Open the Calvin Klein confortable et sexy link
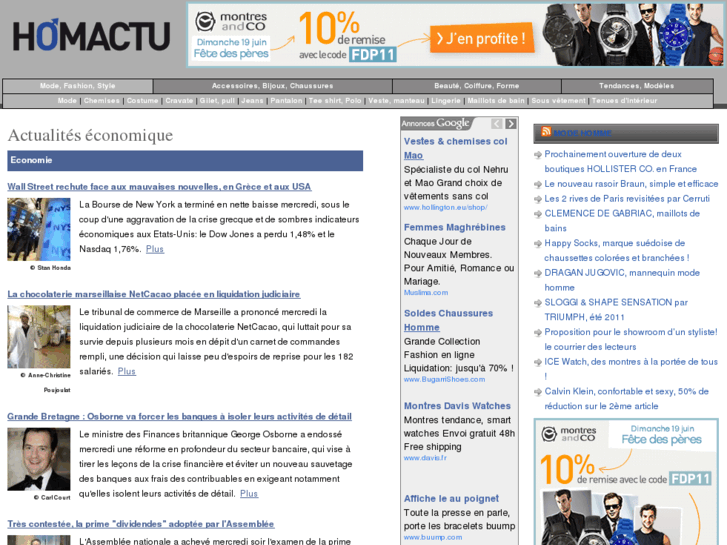Viewport: 727px width, 545px height. (626, 399)
